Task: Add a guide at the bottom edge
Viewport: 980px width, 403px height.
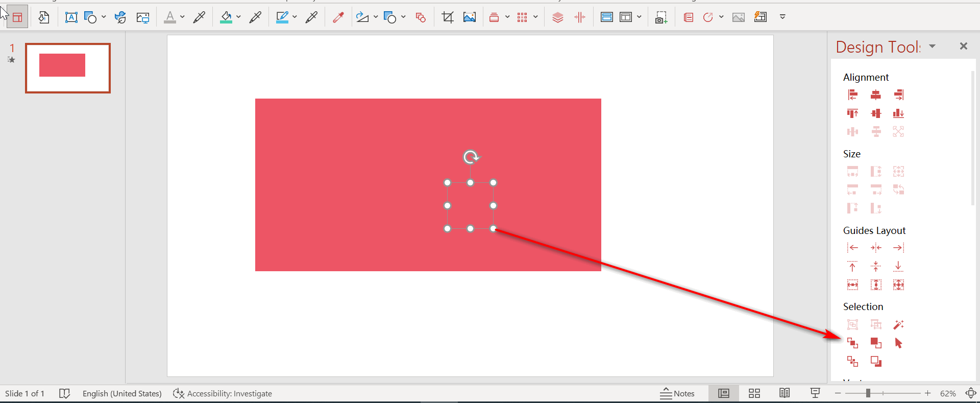Action: click(899, 266)
